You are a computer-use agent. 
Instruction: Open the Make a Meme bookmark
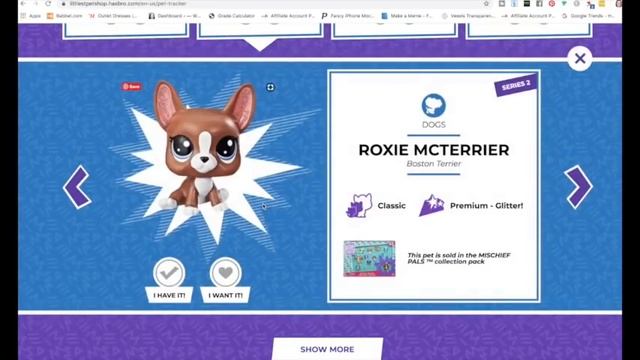[x=407, y=16]
